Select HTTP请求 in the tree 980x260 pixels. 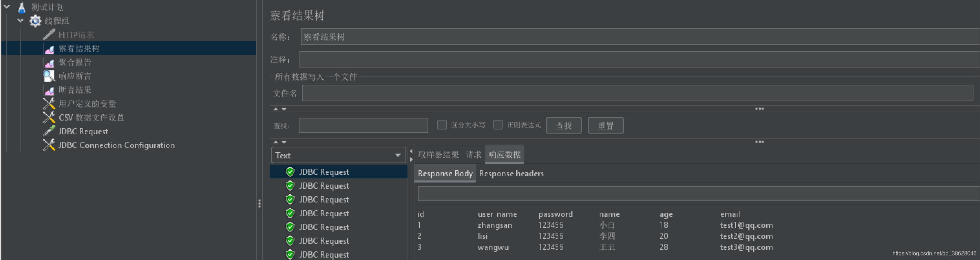tap(76, 35)
